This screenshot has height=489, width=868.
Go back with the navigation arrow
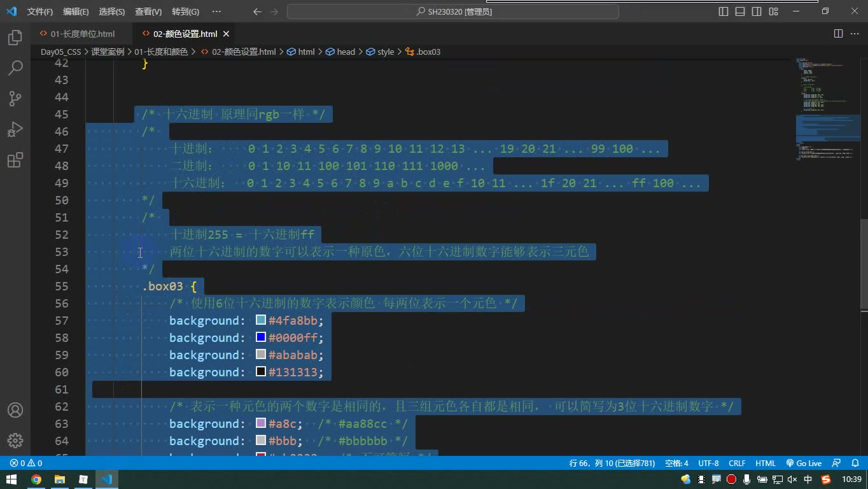(x=257, y=11)
